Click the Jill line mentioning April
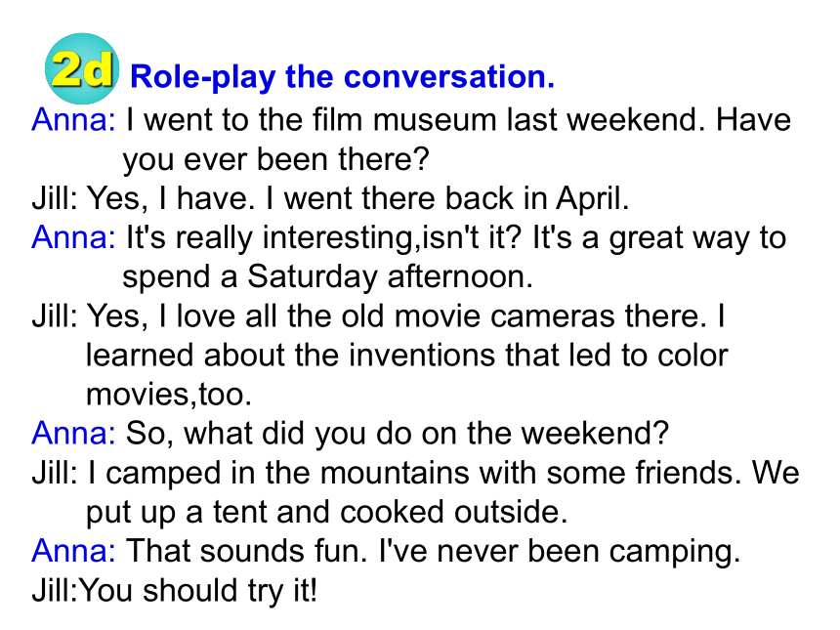 click(x=330, y=198)
